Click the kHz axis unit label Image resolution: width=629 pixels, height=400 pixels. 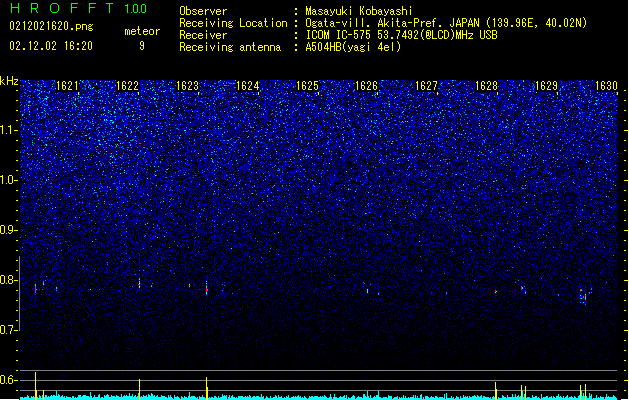click(9, 81)
